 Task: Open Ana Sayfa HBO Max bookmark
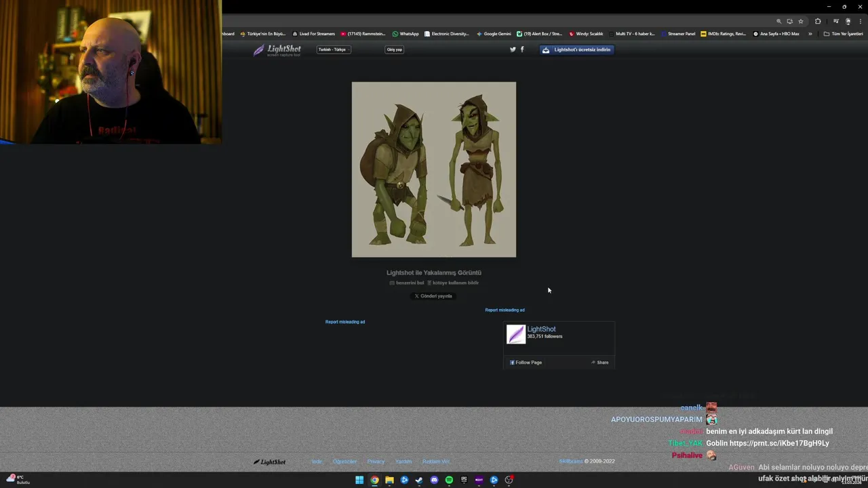(776, 34)
